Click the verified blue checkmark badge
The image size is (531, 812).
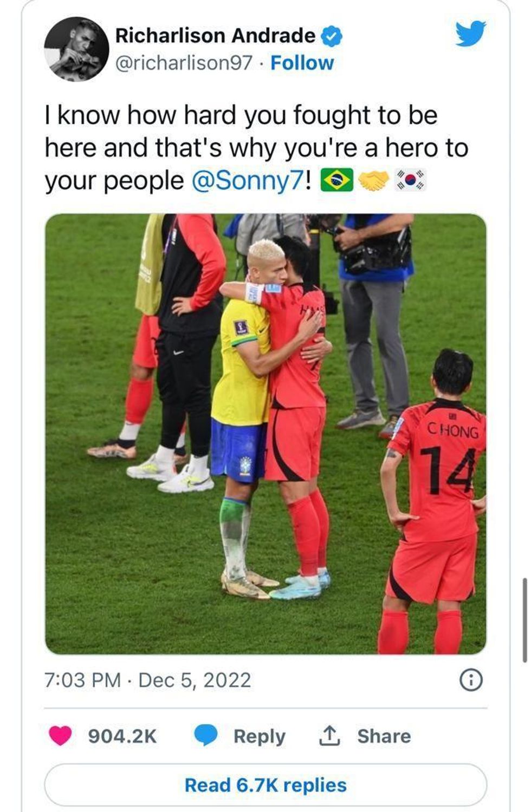click(332, 36)
